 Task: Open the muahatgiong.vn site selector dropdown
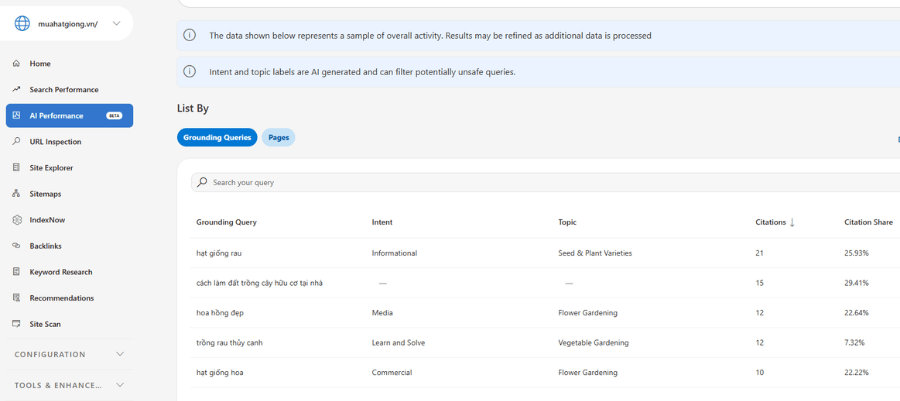point(117,24)
